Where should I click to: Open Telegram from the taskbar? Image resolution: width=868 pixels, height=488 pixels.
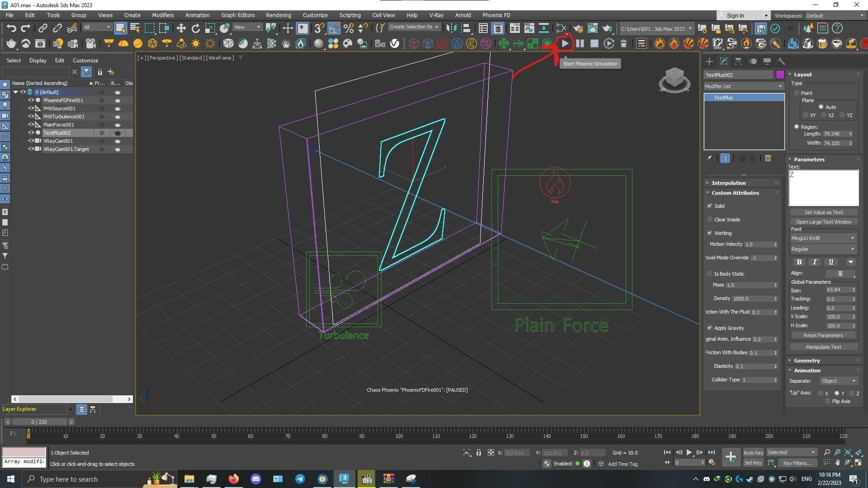(300, 479)
